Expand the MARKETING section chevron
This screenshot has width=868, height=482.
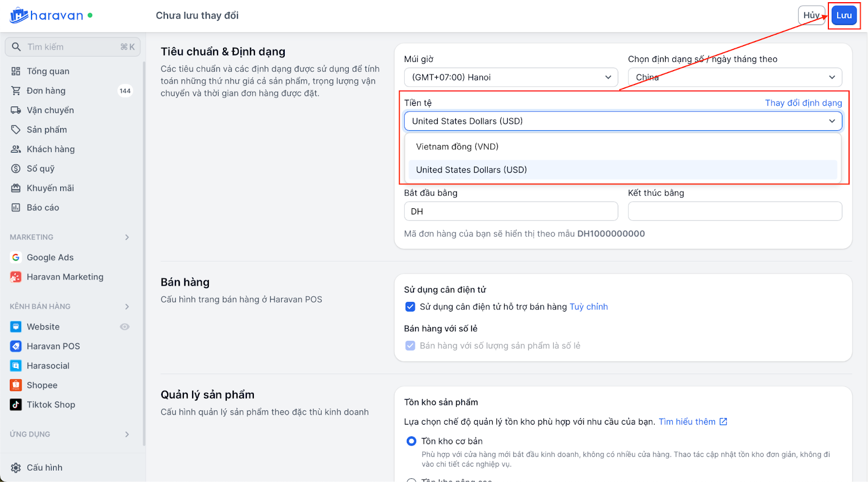click(127, 237)
